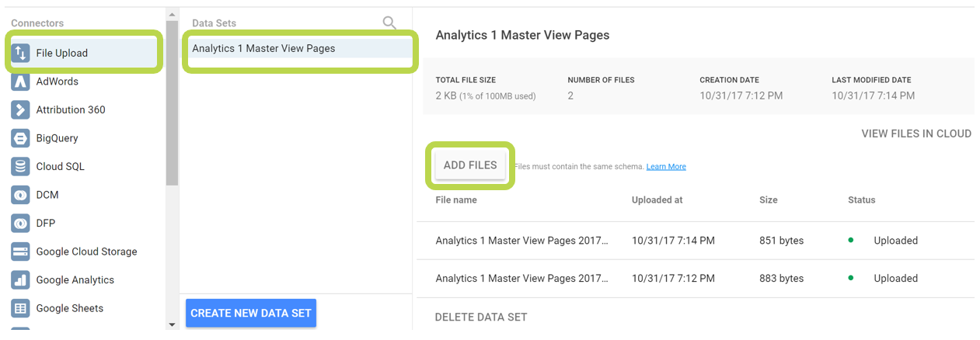Screen dimensions: 980x340
Task: Click the AdWords connector icon
Action: tap(20, 82)
